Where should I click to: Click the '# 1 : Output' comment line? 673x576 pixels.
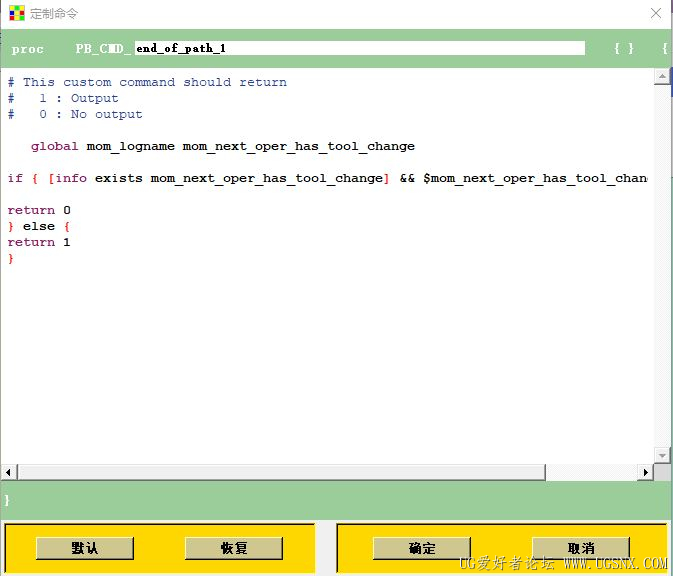(63, 98)
